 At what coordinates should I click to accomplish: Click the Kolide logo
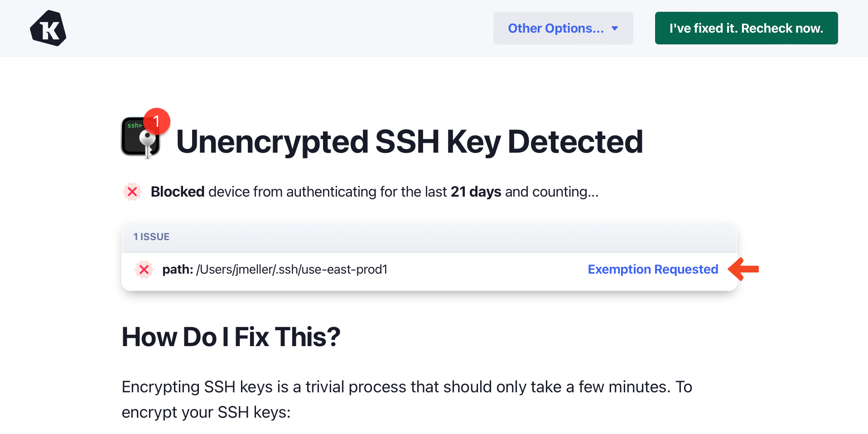coord(48,28)
